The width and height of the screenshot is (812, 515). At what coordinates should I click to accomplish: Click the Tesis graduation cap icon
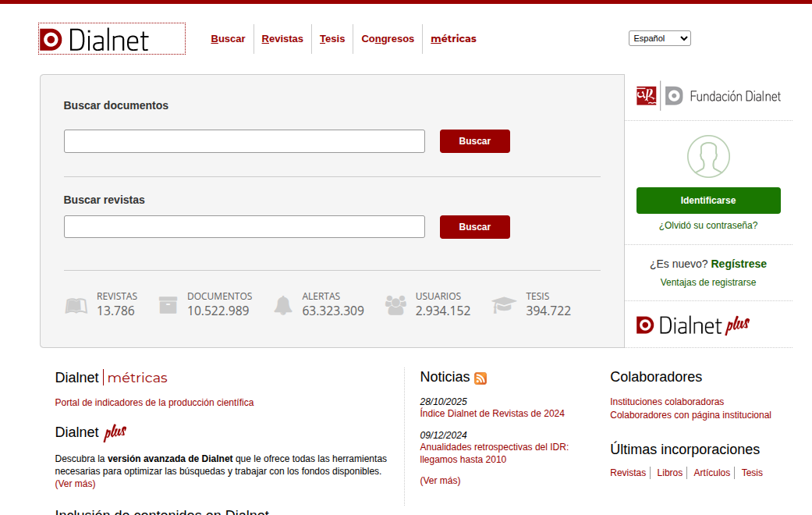coord(503,304)
